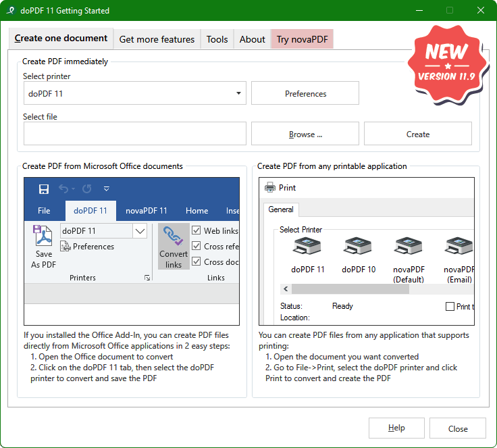Click the Browse button
The height and width of the screenshot is (448, 497).
(305, 134)
